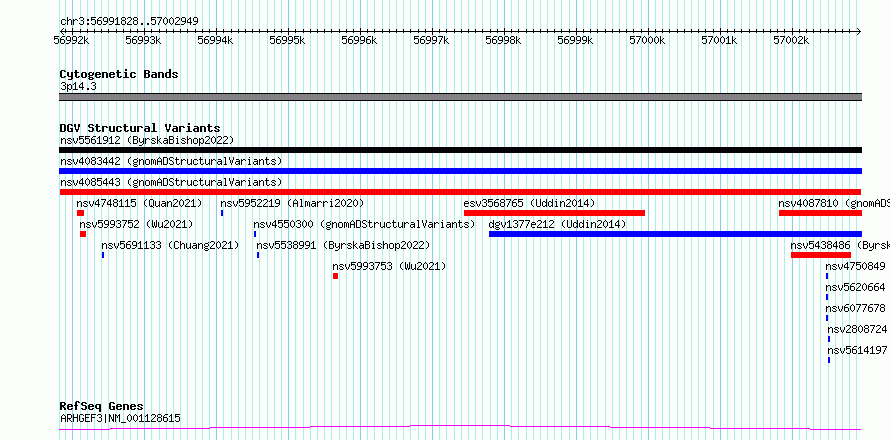Viewport: 890px width, 440px height.
Task: Click ruler position 57000k
Action: pyautogui.click(x=648, y=40)
